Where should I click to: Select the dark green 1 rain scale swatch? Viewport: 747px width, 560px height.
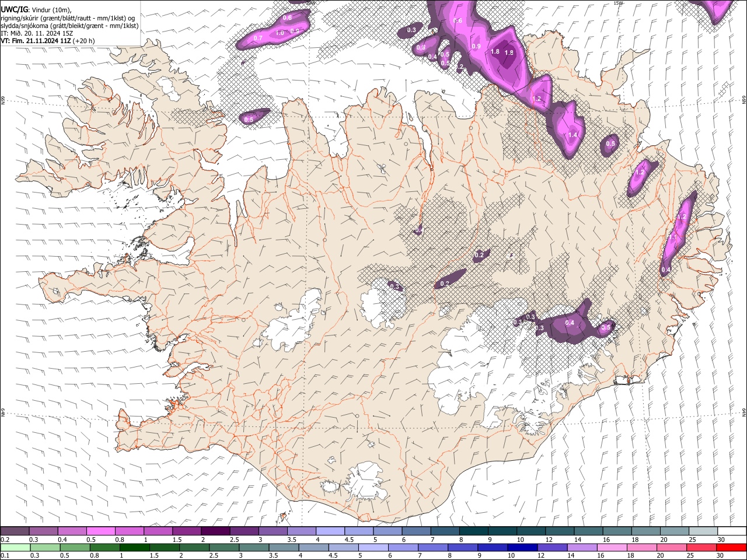pos(134,548)
